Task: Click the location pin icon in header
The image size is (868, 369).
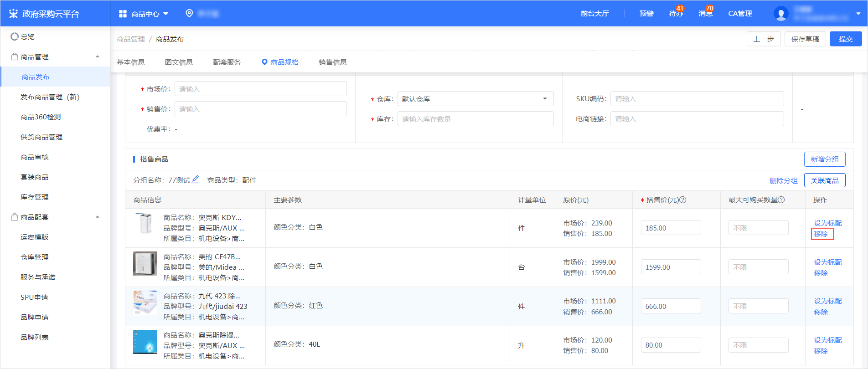Action: (x=189, y=13)
